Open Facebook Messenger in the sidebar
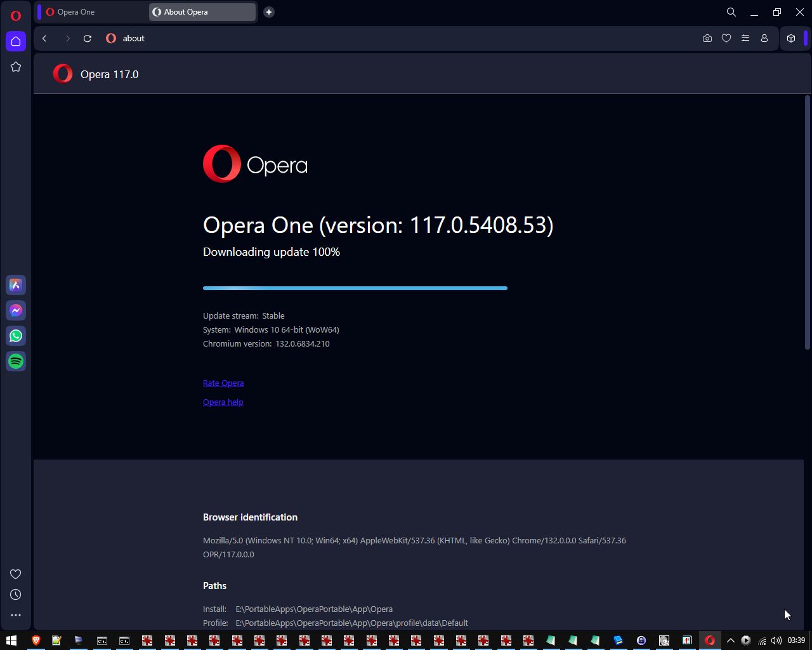Viewport: 812px width, 650px height. click(x=16, y=311)
